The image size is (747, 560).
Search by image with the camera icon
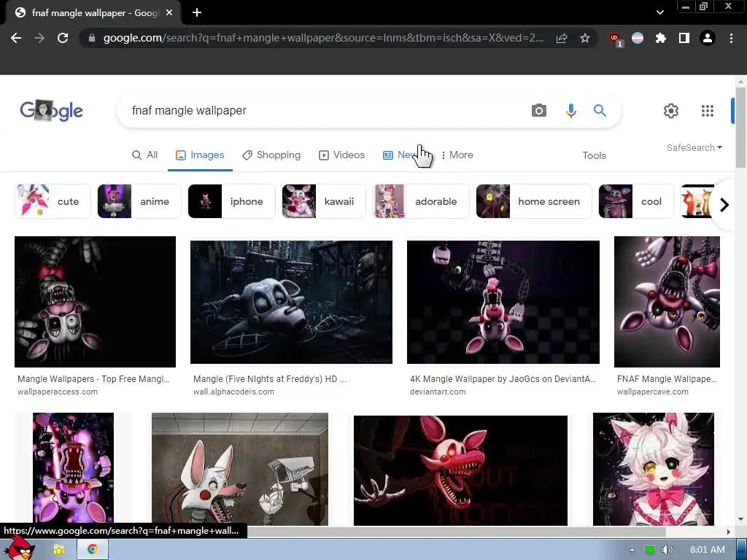539,111
